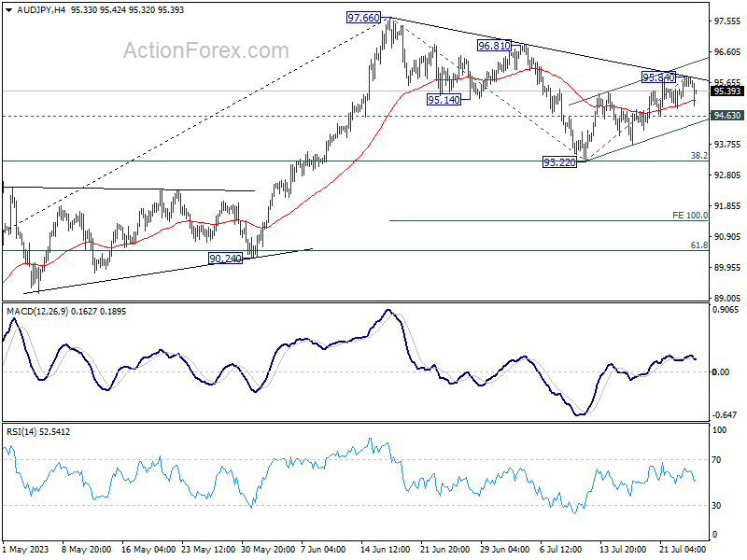Screen dimensions: 747x560
Task: Click the 8 May 20:00 time label
Action: (x=87, y=550)
